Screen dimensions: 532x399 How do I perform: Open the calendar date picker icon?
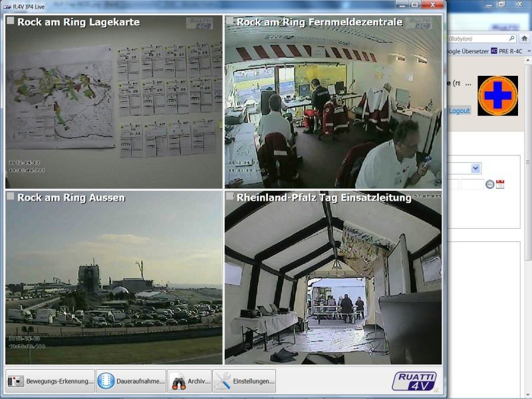tap(500, 184)
